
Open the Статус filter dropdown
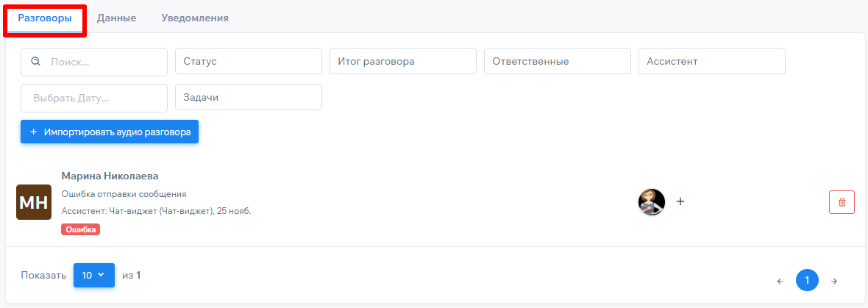click(x=248, y=62)
